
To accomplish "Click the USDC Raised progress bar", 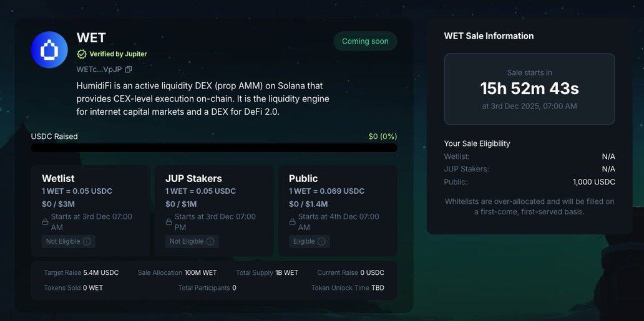I will pyautogui.click(x=214, y=148).
